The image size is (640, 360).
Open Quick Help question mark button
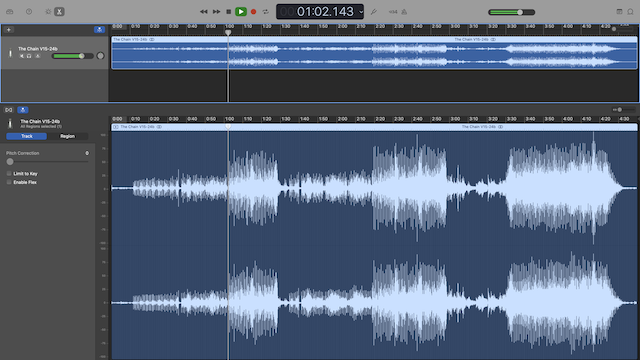click(29, 12)
